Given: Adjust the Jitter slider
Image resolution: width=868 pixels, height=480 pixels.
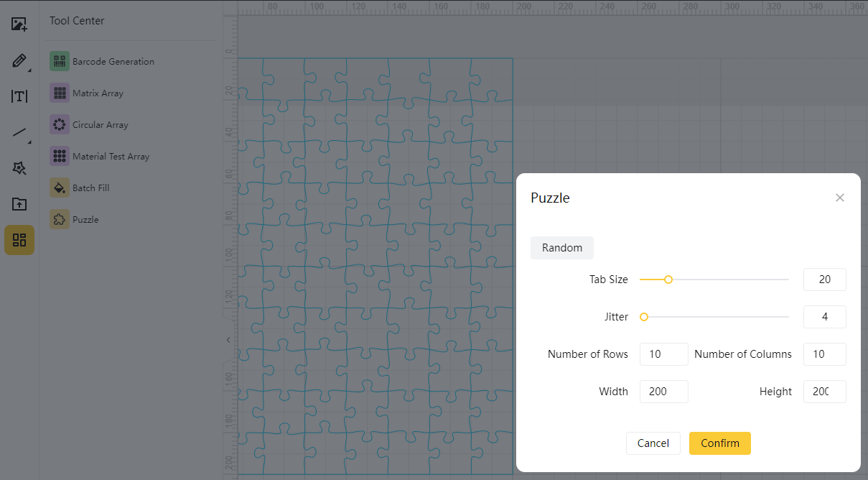Looking at the screenshot, I should point(644,317).
